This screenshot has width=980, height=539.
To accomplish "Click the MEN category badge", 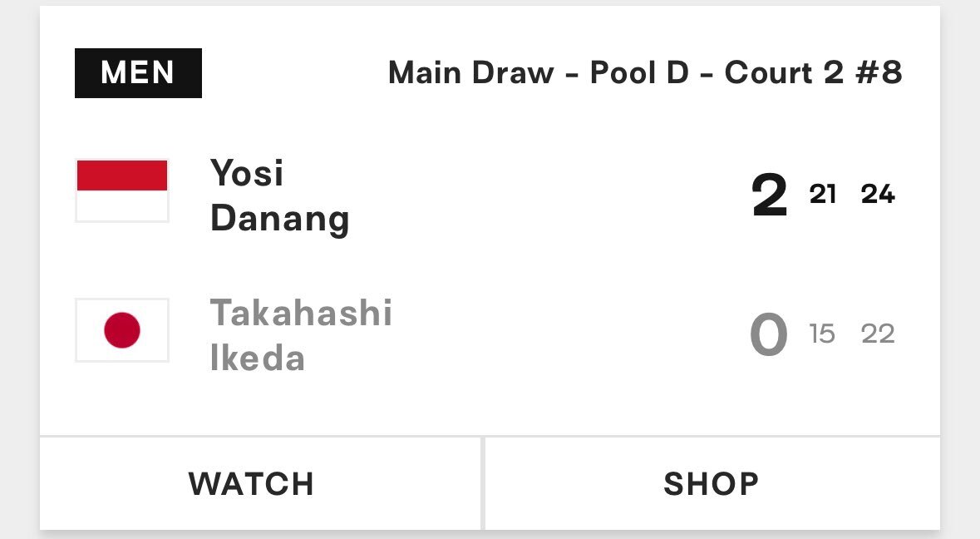I will [138, 73].
